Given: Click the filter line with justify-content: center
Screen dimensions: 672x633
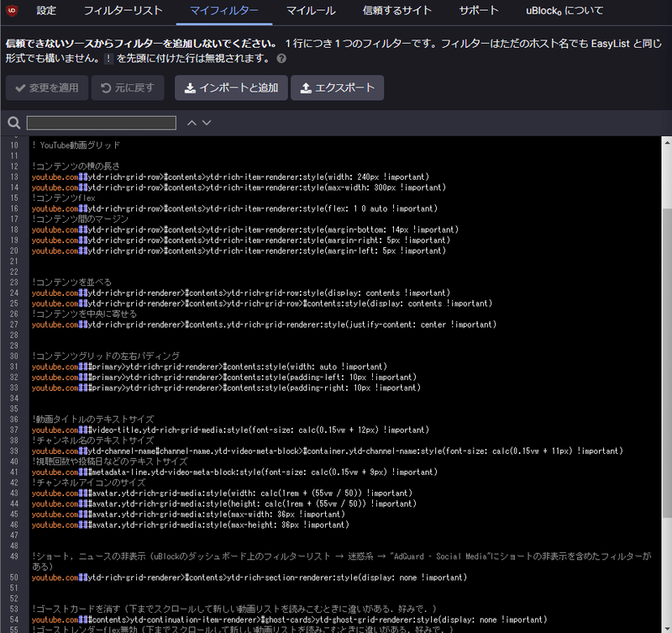Looking at the screenshot, I should click(x=264, y=324).
